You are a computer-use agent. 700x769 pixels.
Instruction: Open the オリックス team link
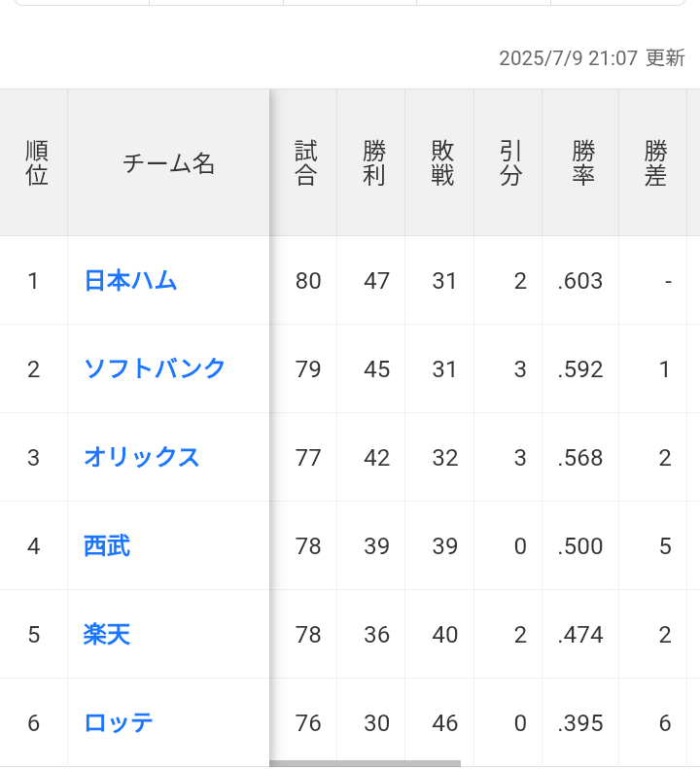[142, 457]
